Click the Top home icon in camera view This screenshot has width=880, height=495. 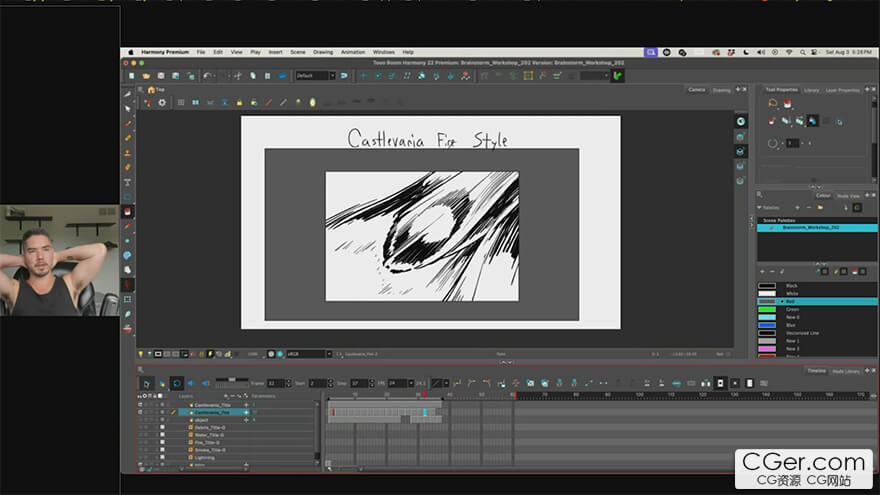tap(151, 90)
